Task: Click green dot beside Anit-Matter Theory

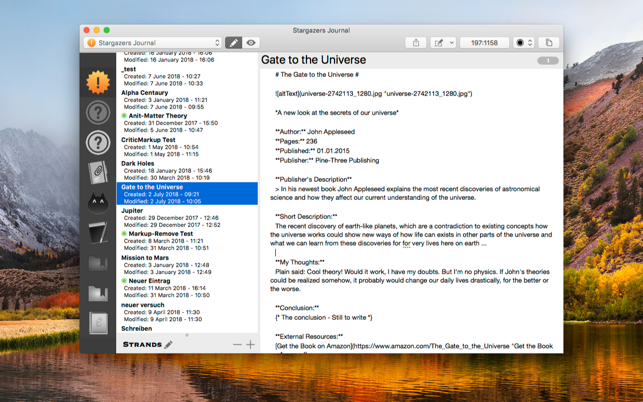Action: [x=124, y=116]
